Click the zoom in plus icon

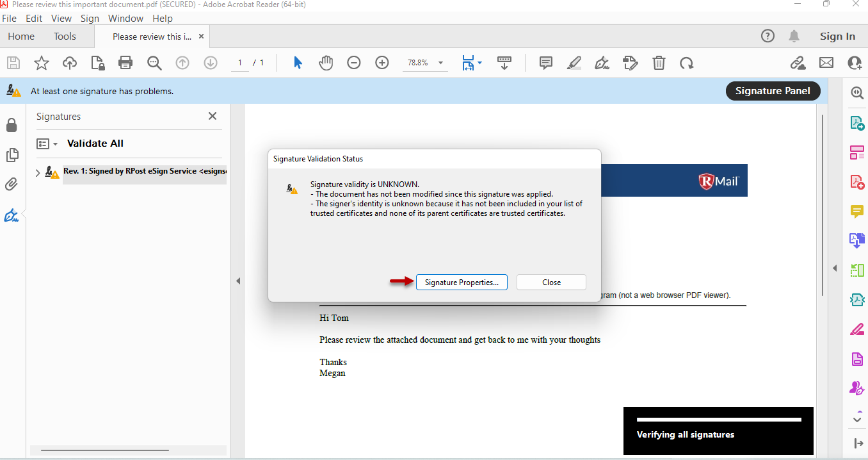[x=382, y=63]
